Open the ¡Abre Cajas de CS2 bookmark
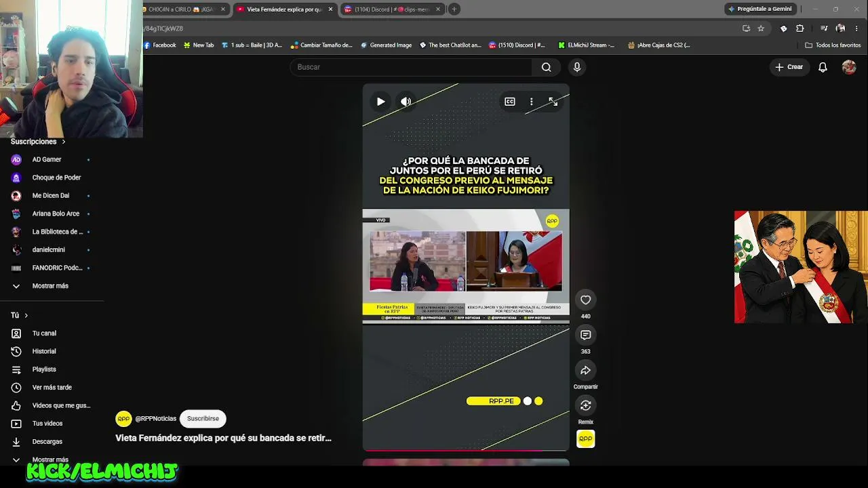Image resolution: width=868 pixels, height=488 pixels. pos(659,45)
